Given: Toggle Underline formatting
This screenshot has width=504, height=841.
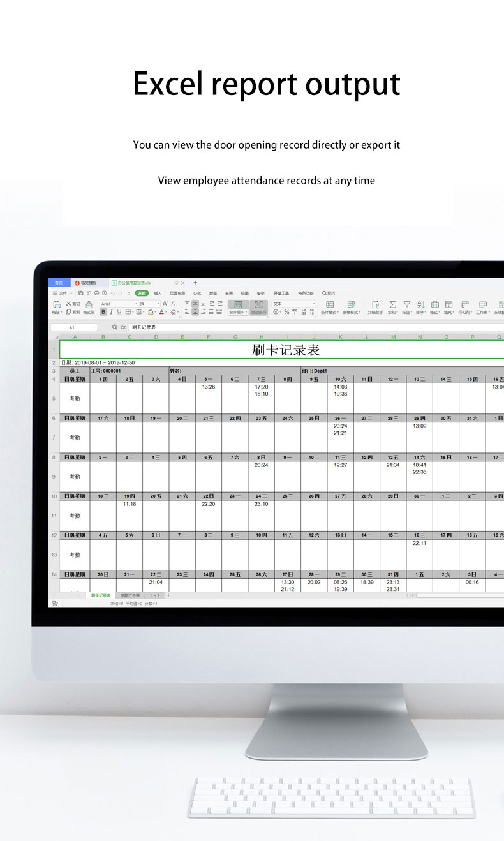Looking at the screenshot, I should [119, 312].
